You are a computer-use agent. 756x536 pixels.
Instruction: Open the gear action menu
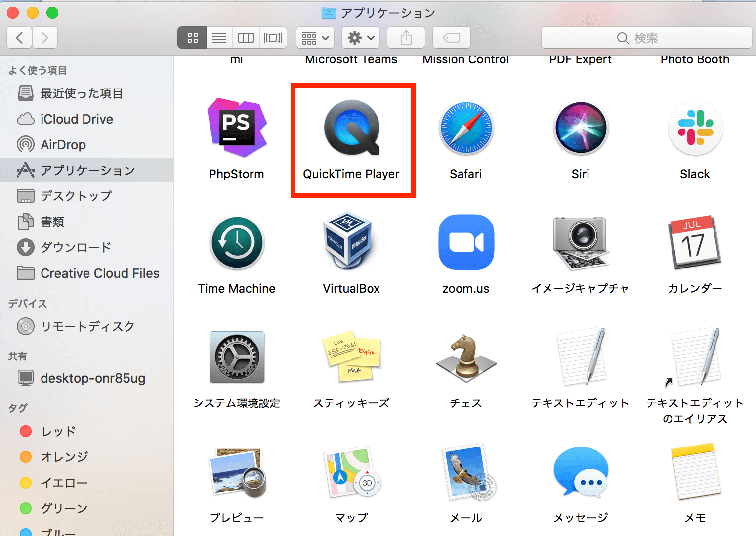(x=361, y=38)
